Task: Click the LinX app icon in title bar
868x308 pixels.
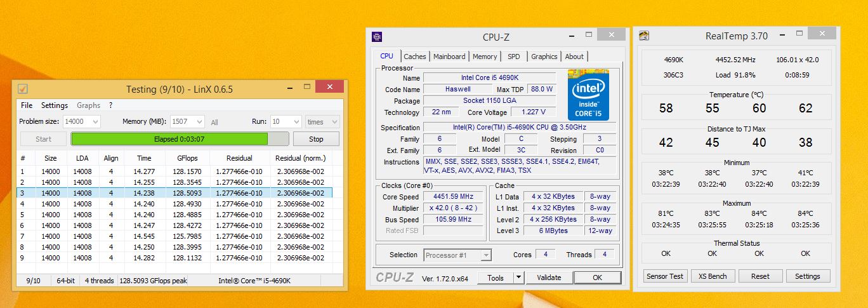Action: [x=22, y=89]
